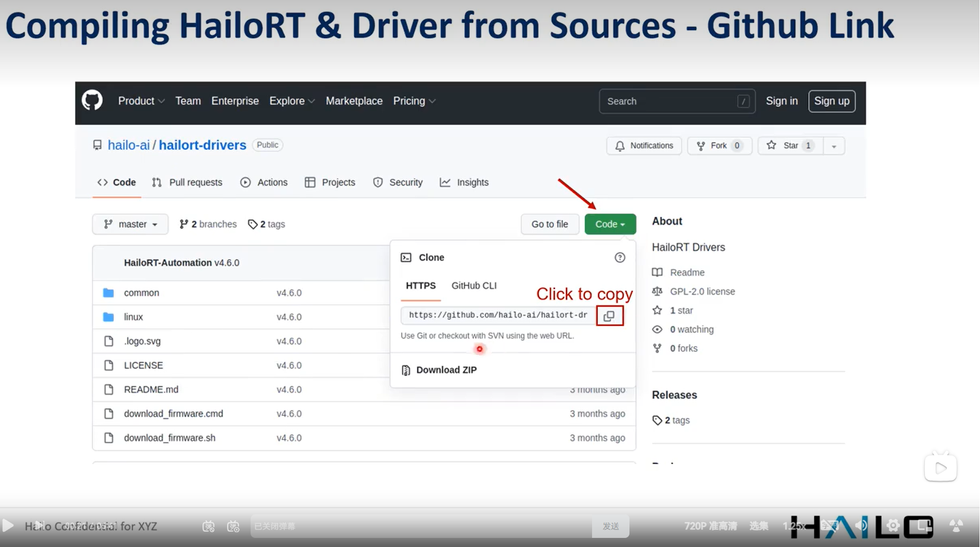
Task: Click the 发送 send button
Action: pyautogui.click(x=611, y=526)
